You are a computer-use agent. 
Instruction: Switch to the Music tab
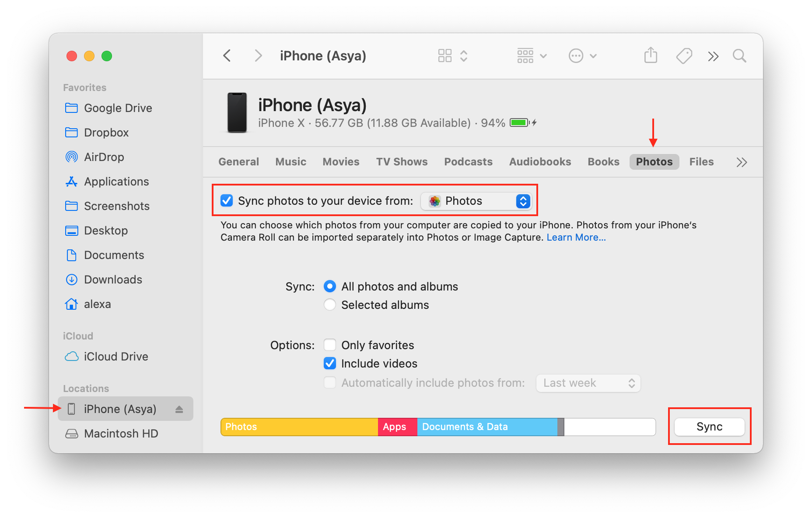[x=291, y=162]
